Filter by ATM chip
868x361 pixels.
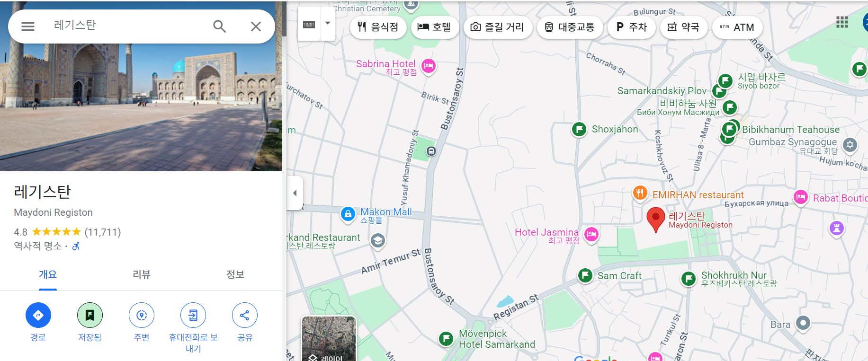point(737,27)
